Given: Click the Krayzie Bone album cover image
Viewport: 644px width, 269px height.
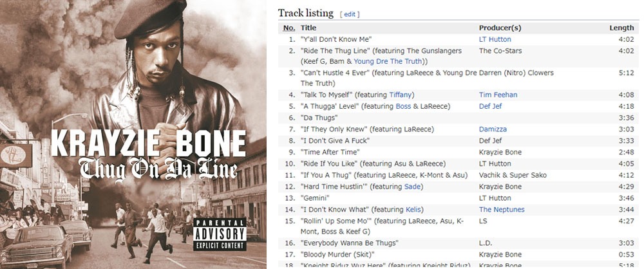Looking at the screenshot, I should pos(133,134).
